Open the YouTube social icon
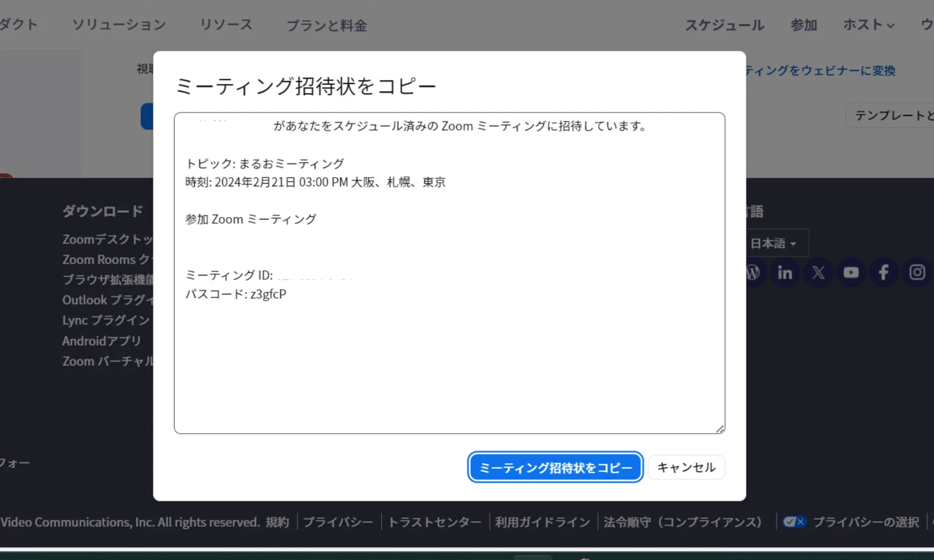This screenshot has width=934, height=560. pyautogui.click(x=851, y=272)
